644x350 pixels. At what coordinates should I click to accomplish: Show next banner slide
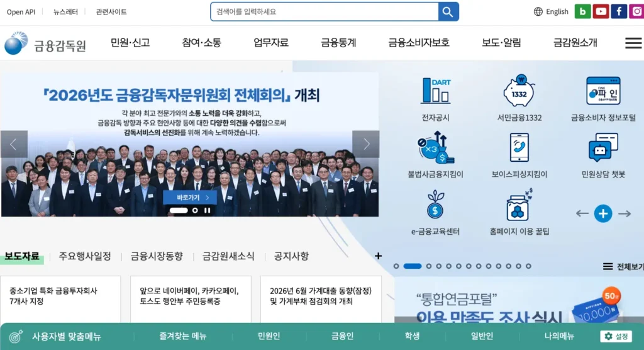[365, 144]
